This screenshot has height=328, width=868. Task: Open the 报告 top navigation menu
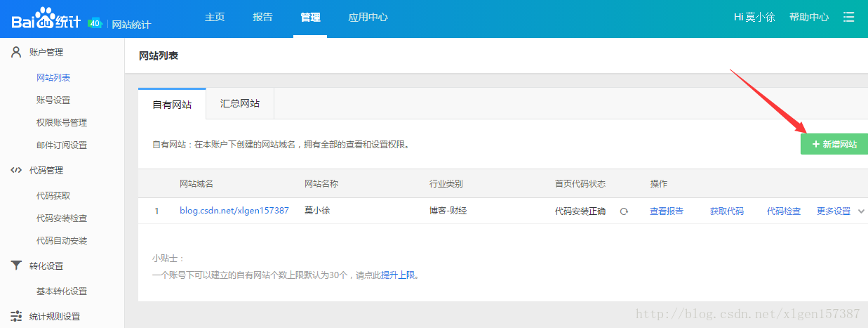[262, 17]
